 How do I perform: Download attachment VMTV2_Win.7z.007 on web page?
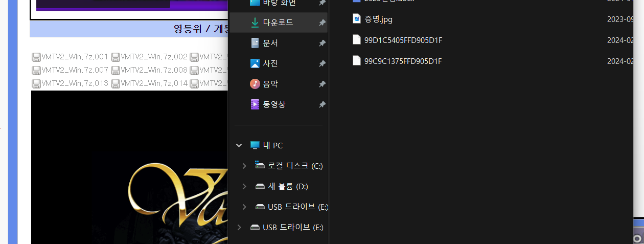[75, 70]
